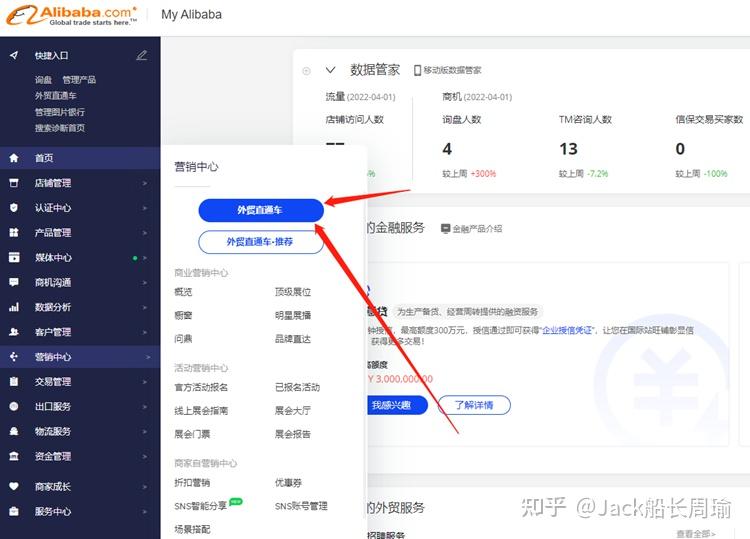Image resolution: width=750 pixels, height=539 pixels.
Task: Click the blue 外贸直通车 button
Action: coord(261,210)
